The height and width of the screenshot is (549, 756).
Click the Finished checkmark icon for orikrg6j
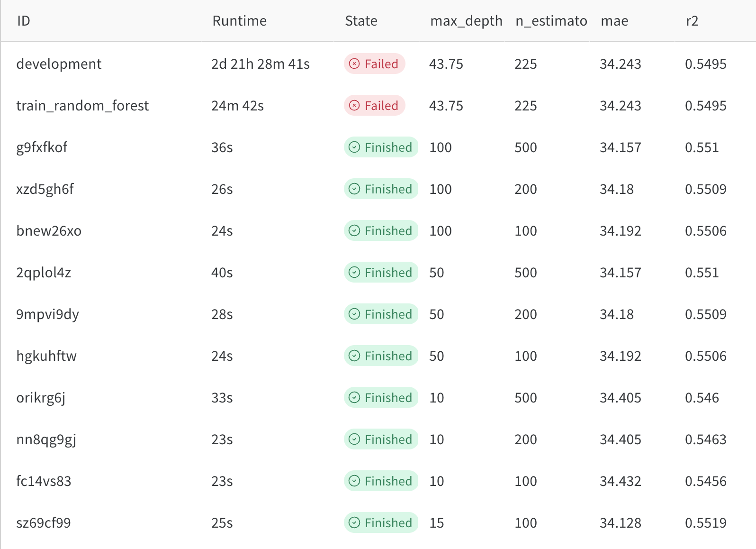click(354, 397)
